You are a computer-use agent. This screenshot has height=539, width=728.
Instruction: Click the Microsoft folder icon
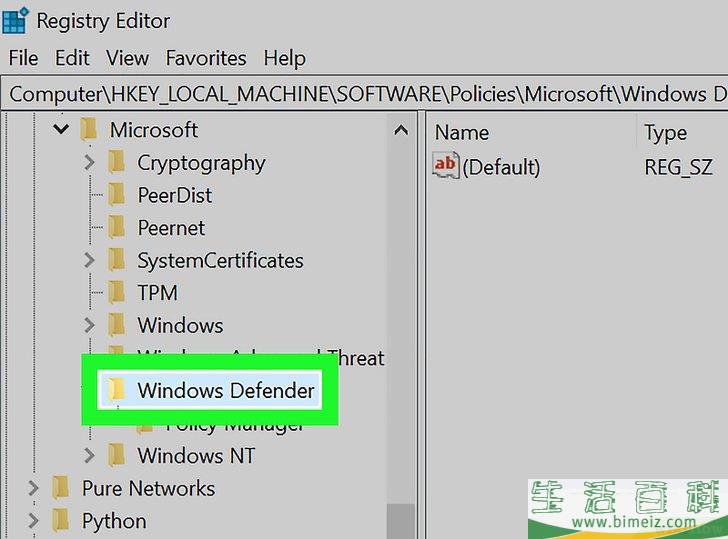click(x=89, y=129)
